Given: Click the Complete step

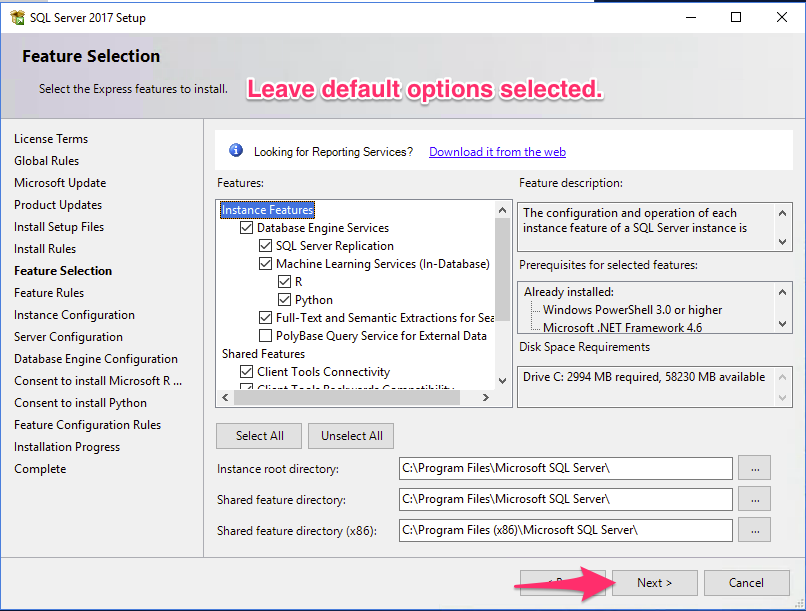Looking at the screenshot, I should (40, 469).
